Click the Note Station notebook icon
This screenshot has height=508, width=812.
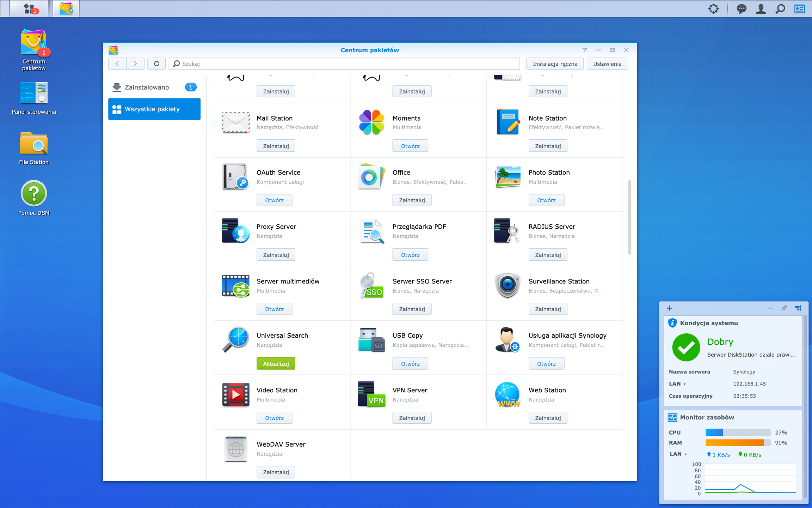point(508,122)
